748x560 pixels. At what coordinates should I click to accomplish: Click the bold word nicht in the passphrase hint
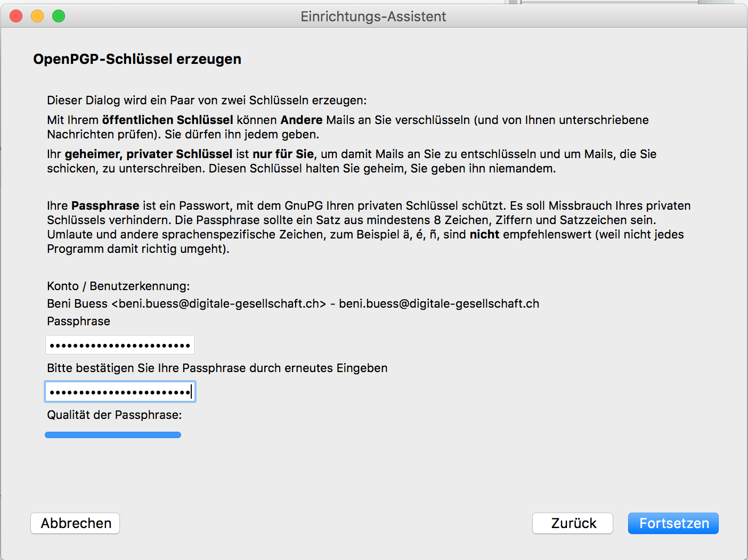pos(484,234)
